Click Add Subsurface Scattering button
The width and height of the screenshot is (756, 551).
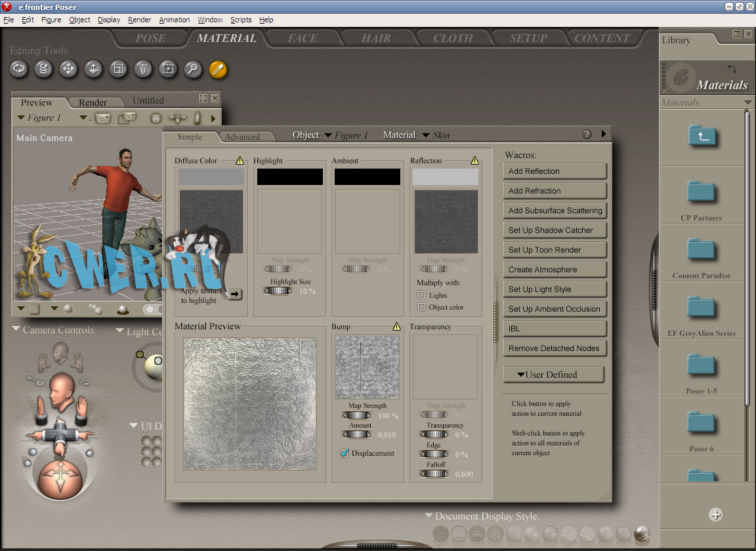pyautogui.click(x=555, y=211)
